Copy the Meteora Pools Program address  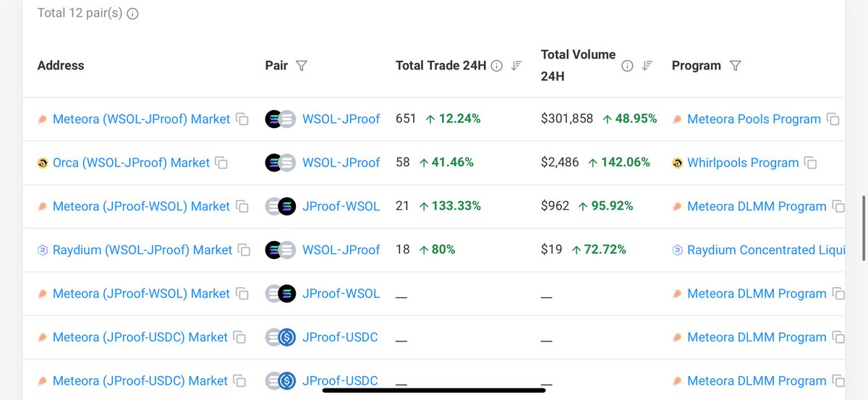point(833,119)
